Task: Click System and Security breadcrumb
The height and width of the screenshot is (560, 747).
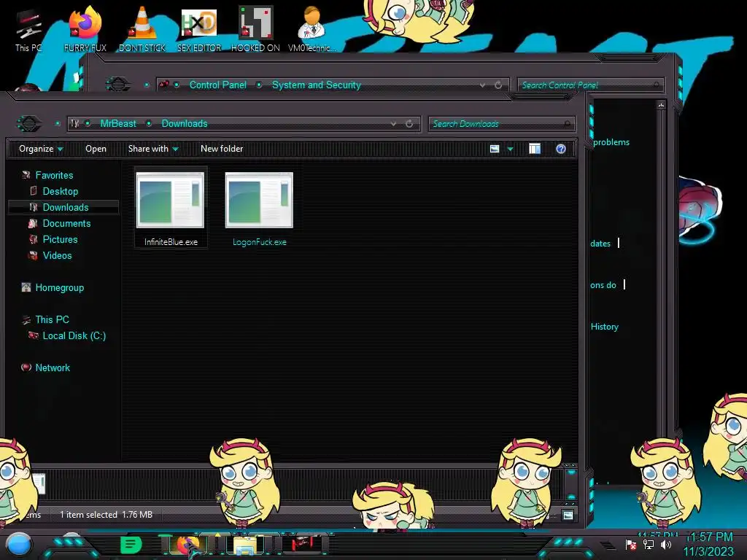Action: coord(317,85)
